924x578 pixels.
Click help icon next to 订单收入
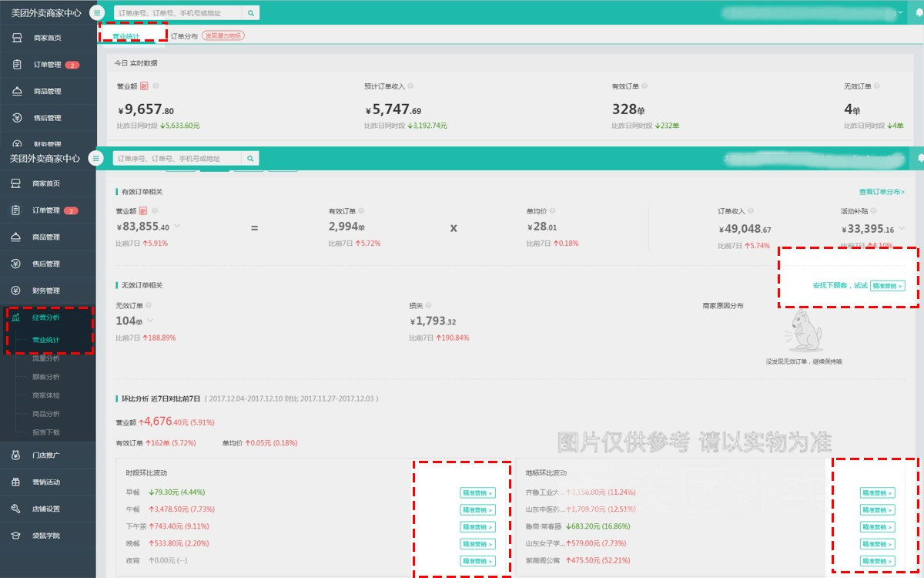click(750, 210)
